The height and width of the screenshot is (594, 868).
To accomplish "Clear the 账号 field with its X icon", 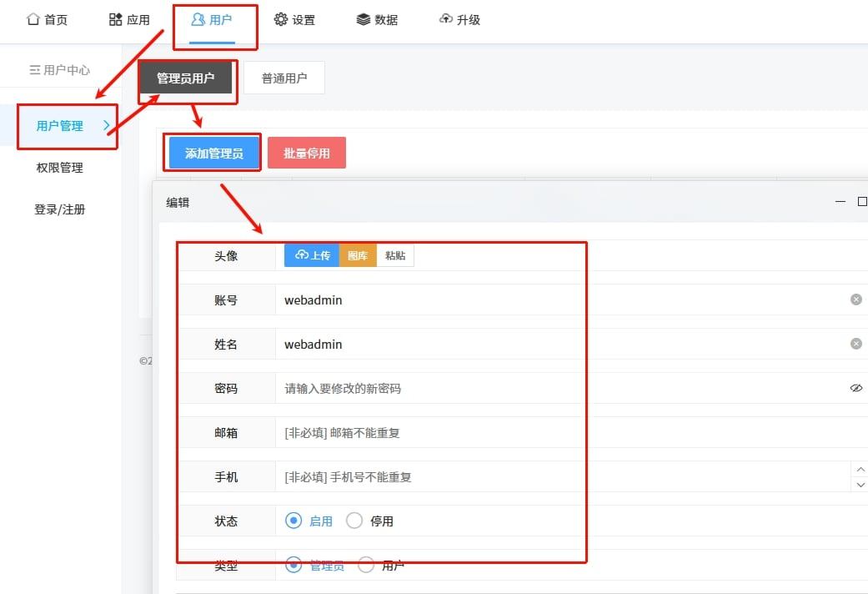I will point(855,300).
